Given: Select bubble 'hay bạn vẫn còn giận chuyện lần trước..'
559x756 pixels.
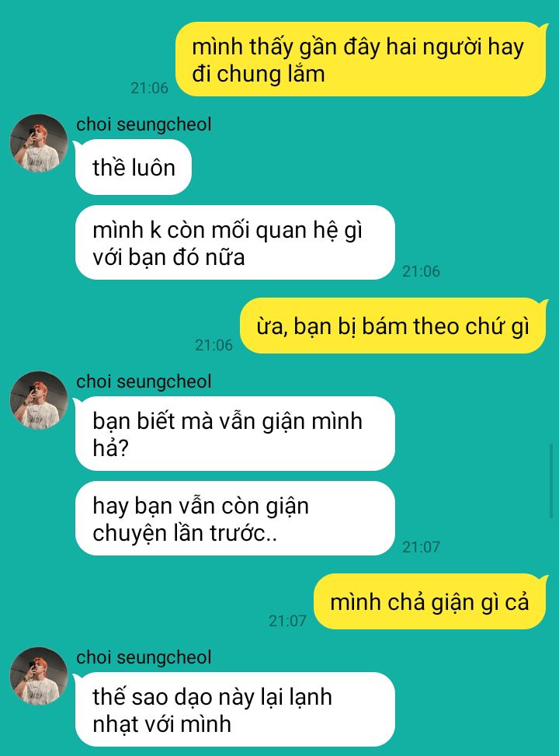Looking at the screenshot, I should (234, 518).
